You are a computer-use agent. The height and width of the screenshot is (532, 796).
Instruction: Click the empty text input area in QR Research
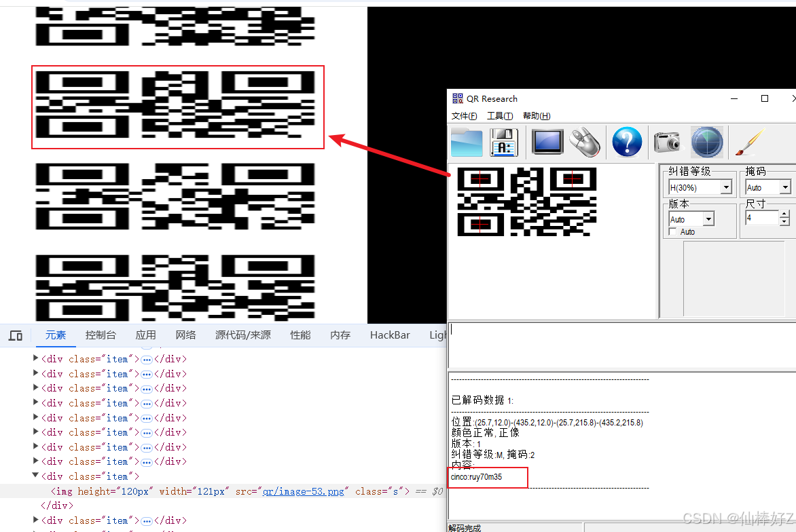[622, 345]
